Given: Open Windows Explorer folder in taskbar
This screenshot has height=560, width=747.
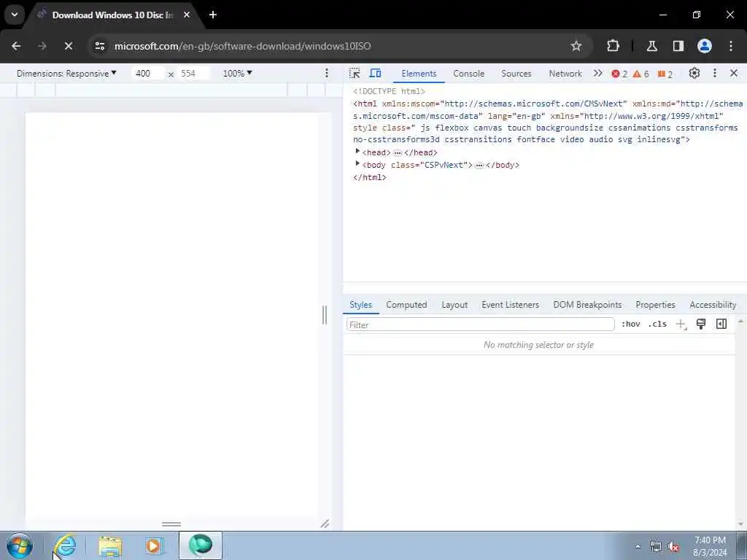Looking at the screenshot, I should 111,545.
